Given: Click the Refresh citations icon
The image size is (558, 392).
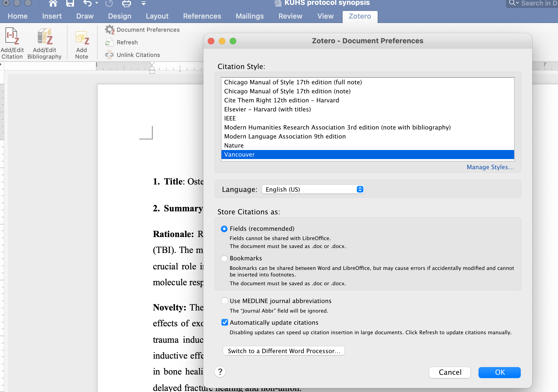Looking at the screenshot, I should [109, 42].
